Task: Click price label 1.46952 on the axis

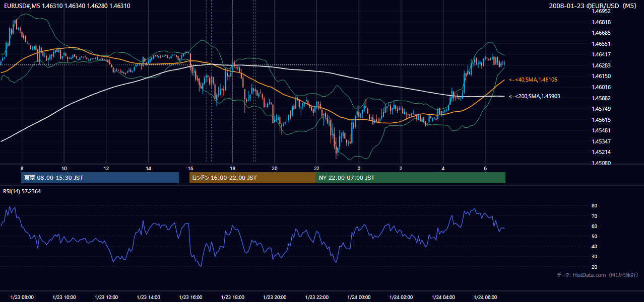Action: pyautogui.click(x=601, y=11)
